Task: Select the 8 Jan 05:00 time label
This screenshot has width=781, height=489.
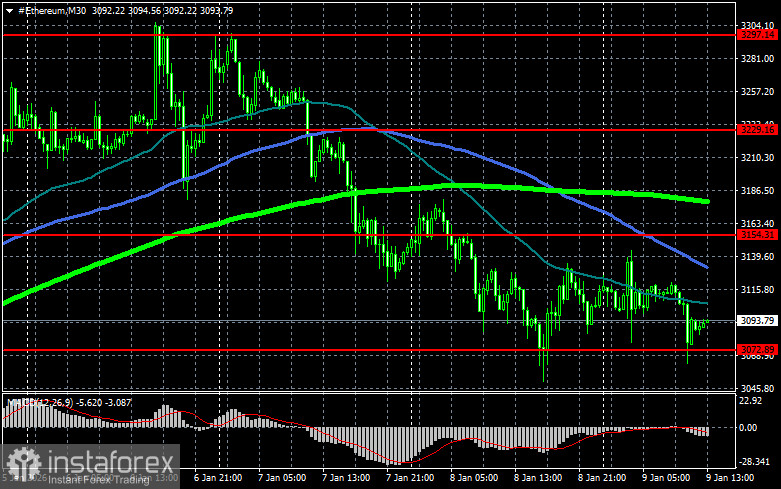Action: tap(474, 478)
